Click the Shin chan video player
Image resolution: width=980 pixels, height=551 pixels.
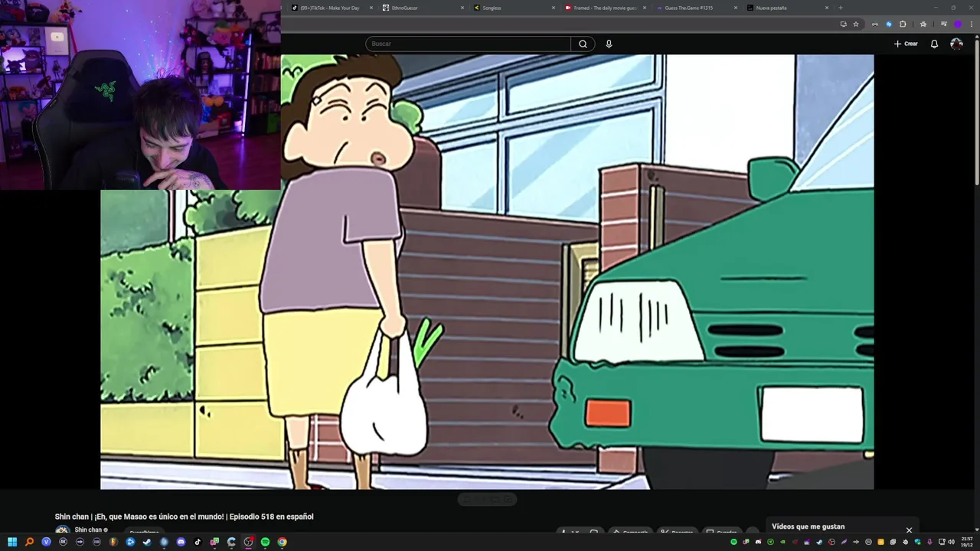pos(487,272)
